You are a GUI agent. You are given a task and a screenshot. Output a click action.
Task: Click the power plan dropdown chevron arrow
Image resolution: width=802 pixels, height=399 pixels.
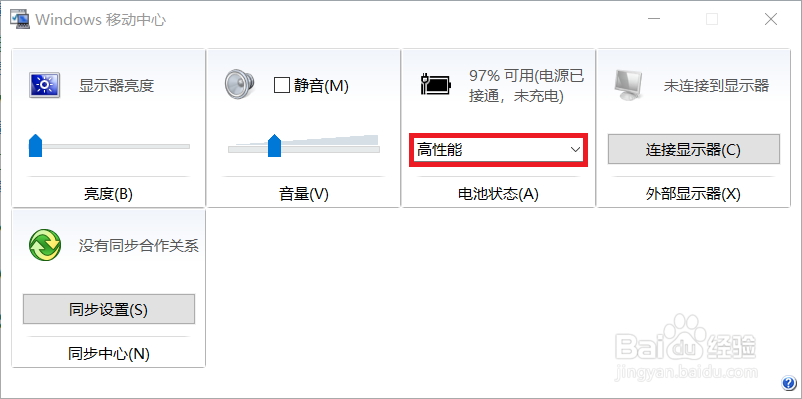coord(575,150)
